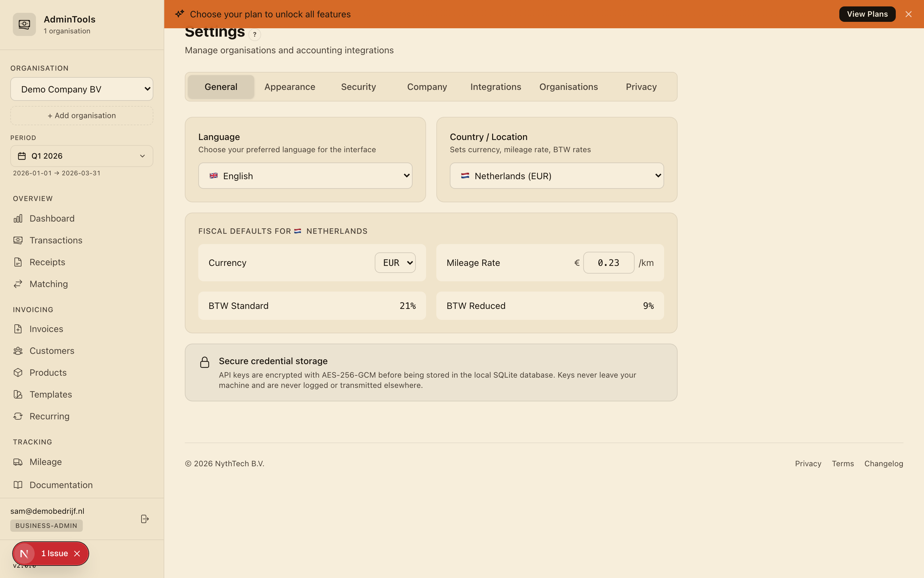Click the © 2026 NythTech B.V. text
Screen dimensions: 924x578
225,464
